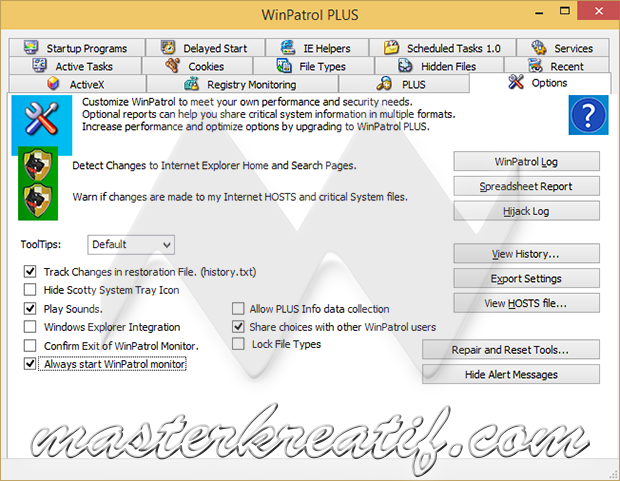Viewport: 620px width, 481px height.
Task: Uncheck Share choices with other WinPatrol users
Action: click(x=238, y=327)
